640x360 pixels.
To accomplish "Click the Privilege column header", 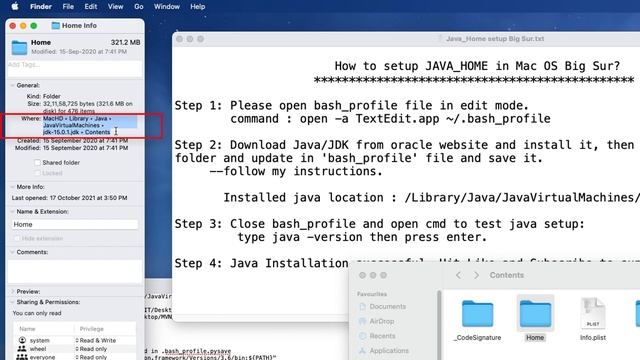I will [x=91, y=329].
